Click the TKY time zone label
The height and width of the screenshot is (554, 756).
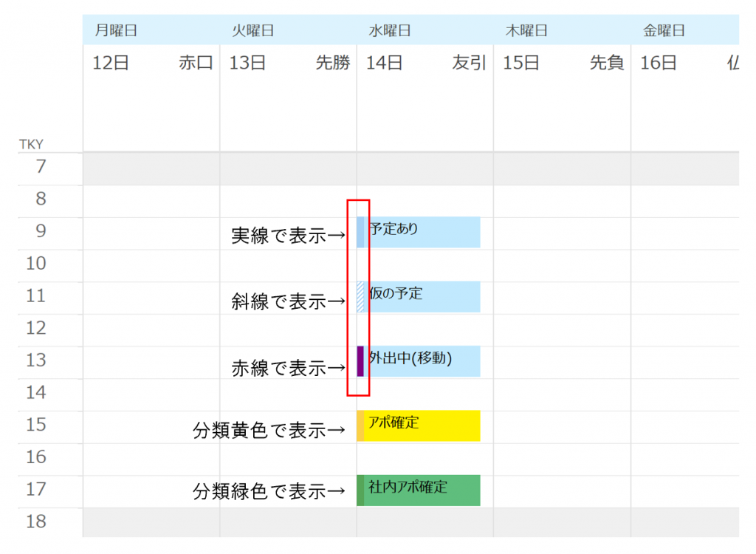tap(31, 145)
